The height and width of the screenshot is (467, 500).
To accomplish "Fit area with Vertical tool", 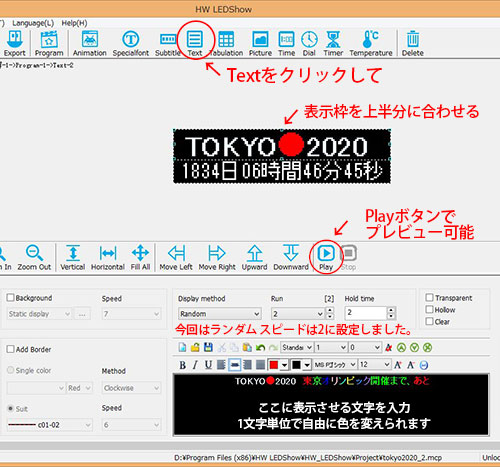I will [73, 258].
